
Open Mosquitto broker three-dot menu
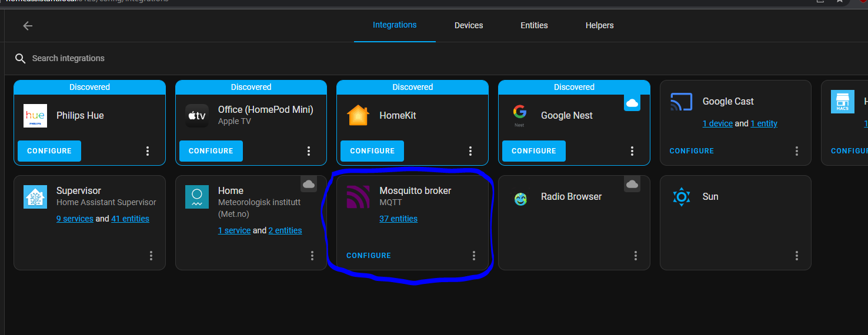click(x=474, y=256)
